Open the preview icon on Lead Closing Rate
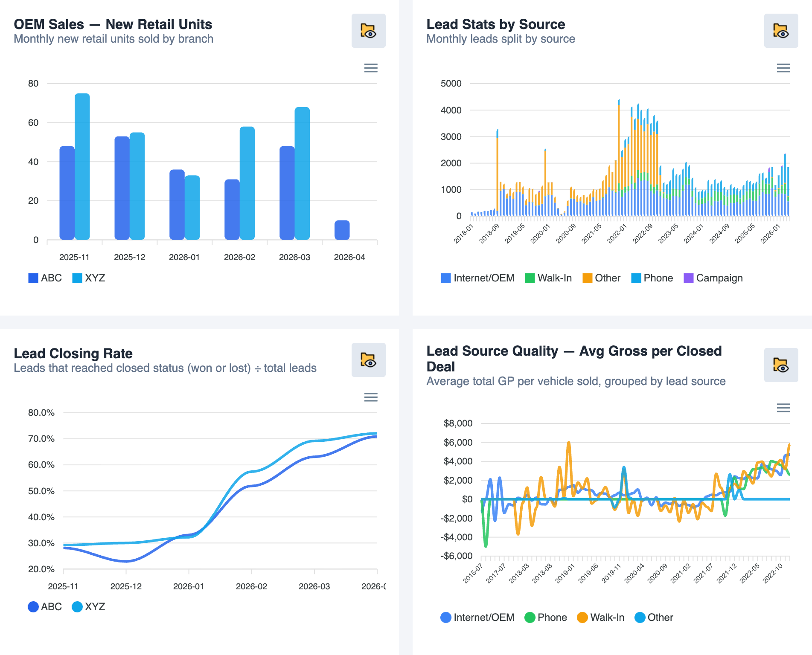The image size is (812, 655). coord(368,360)
